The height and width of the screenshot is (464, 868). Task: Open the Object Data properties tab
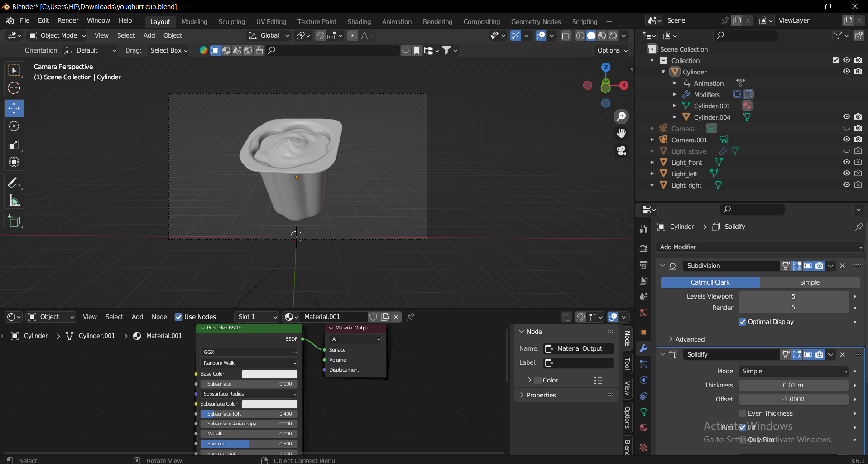coord(643,411)
